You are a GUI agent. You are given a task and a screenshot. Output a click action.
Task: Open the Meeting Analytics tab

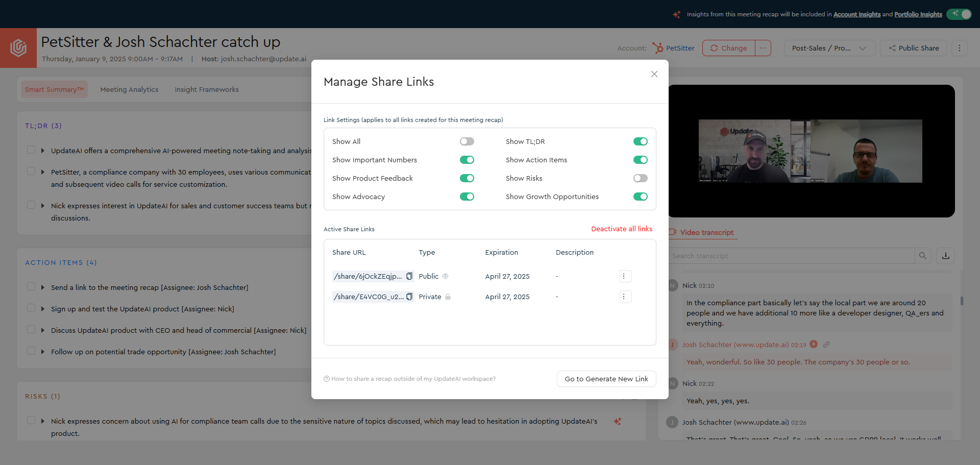click(x=129, y=89)
